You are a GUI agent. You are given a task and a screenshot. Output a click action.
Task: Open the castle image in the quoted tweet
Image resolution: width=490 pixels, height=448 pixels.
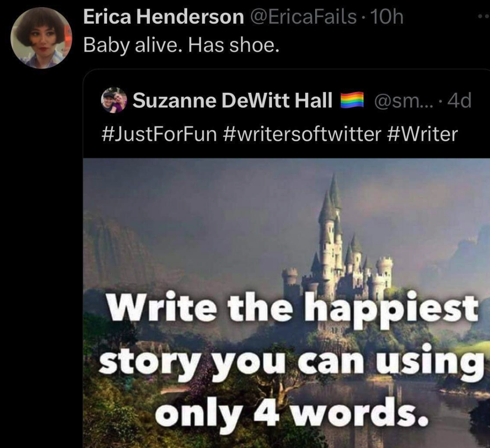(x=286, y=303)
